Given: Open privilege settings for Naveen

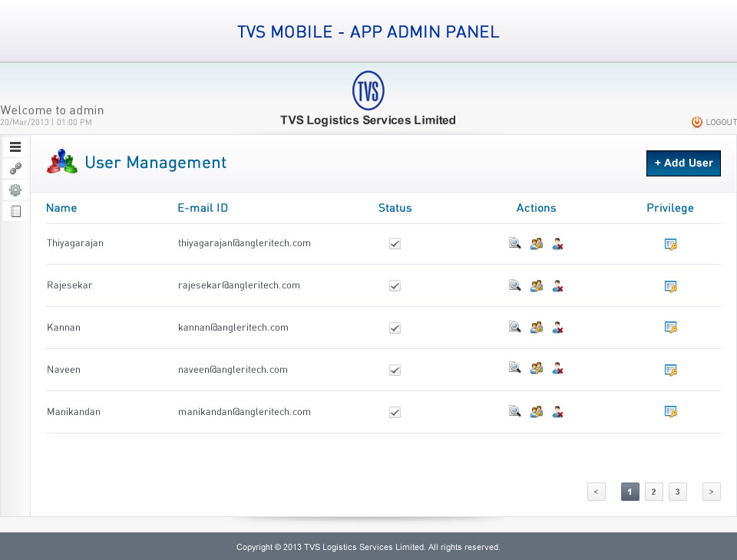Looking at the screenshot, I should point(671,370).
